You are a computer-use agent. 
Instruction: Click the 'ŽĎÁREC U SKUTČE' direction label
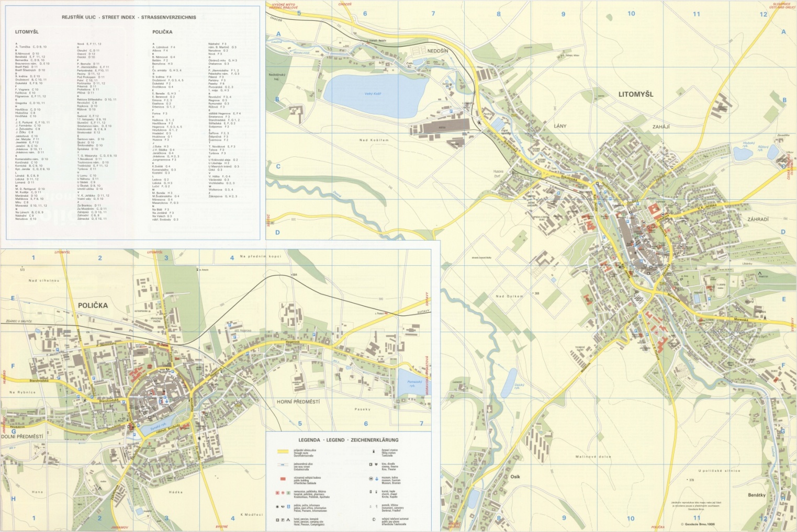[19, 321]
